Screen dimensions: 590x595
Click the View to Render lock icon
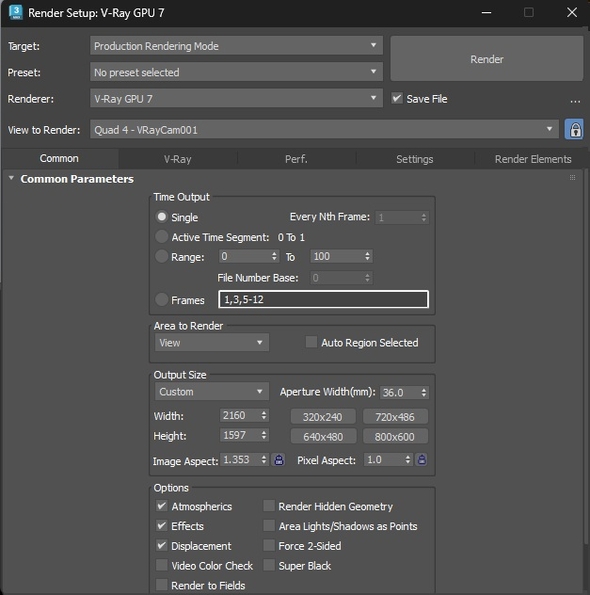click(574, 130)
